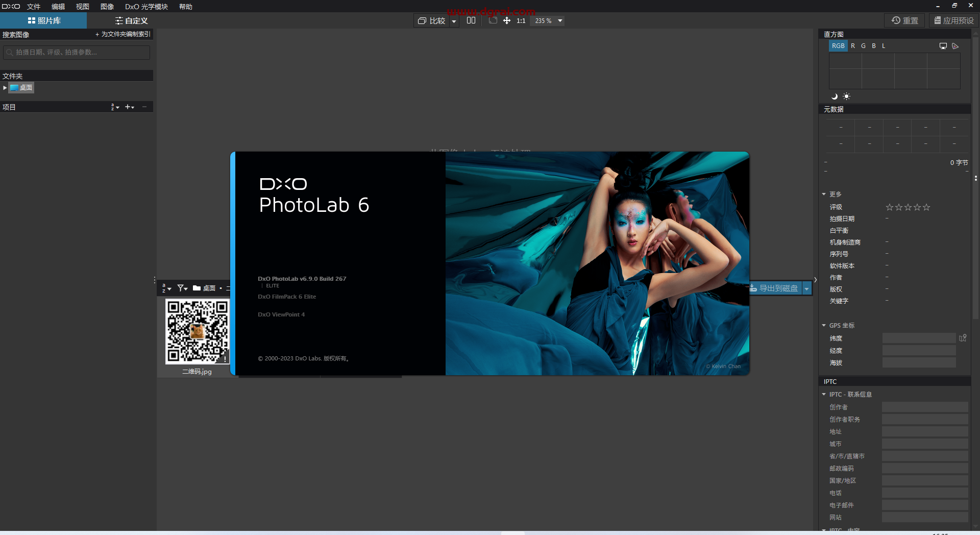
Task: Open the 235 % zoom level dropdown
Action: point(548,21)
